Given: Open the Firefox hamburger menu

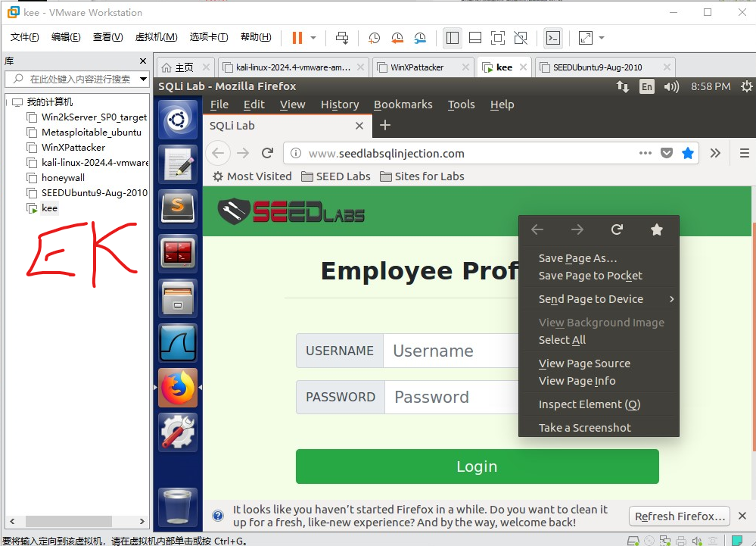Looking at the screenshot, I should (744, 154).
